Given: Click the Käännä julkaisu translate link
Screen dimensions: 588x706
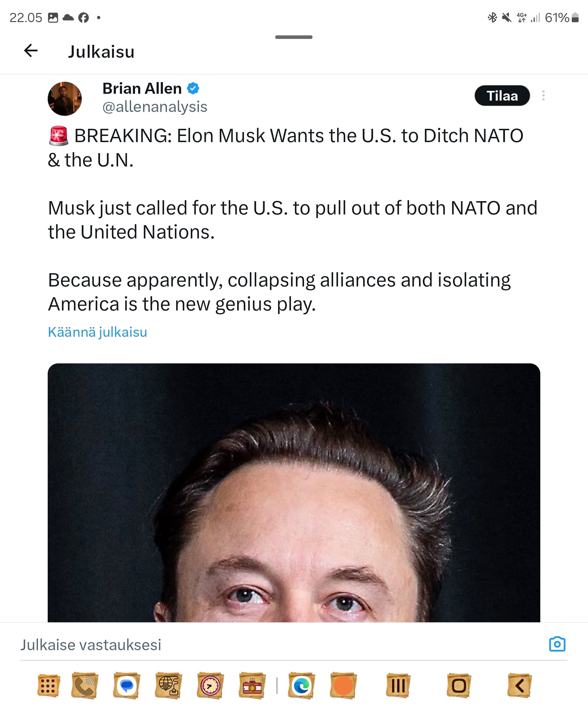Looking at the screenshot, I should pyautogui.click(x=97, y=332).
